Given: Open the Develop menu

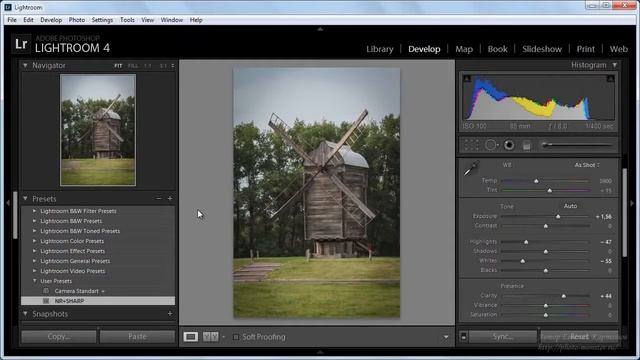Looking at the screenshot, I should (x=51, y=20).
